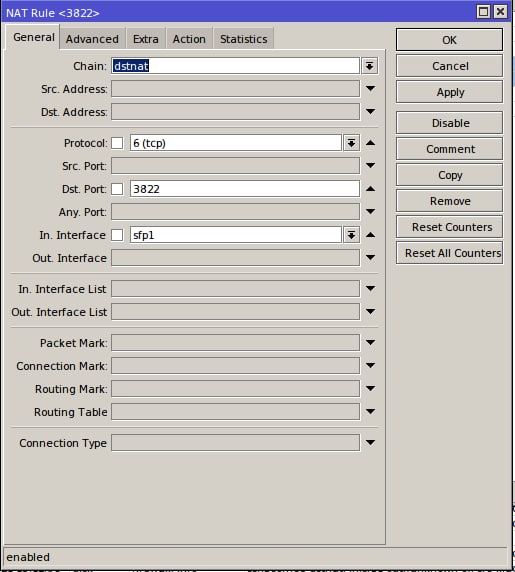Screen dimensions: 515x572
Task: Click the disabled Connection Mark field
Action: 236,366
